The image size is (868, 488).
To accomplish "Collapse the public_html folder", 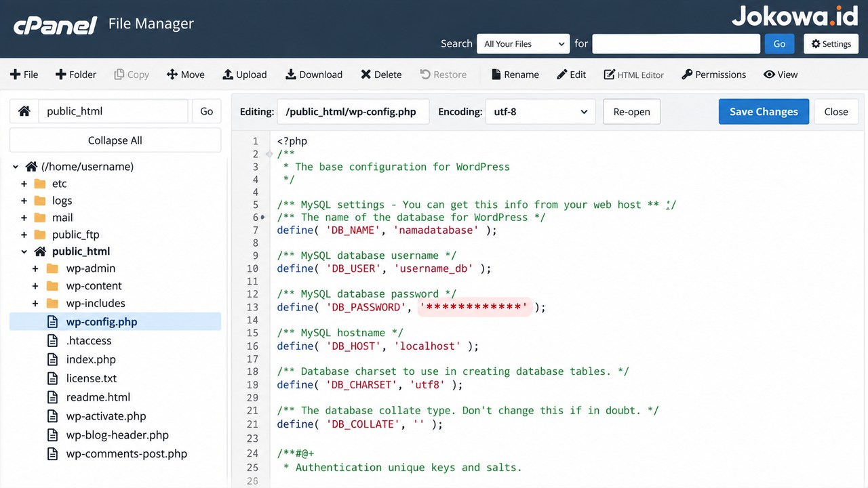I will [24, 251].
